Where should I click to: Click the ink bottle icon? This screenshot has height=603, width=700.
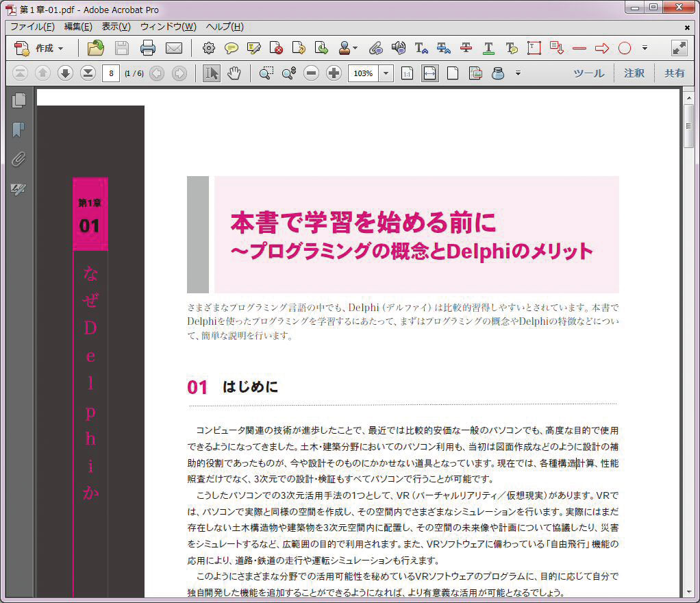click(x=498, y=73)
